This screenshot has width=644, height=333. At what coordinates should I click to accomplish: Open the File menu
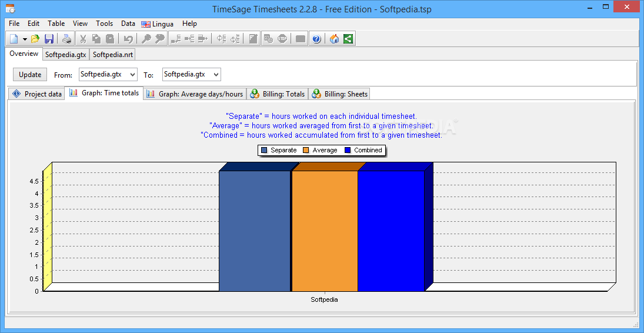(x=14, y=24)
